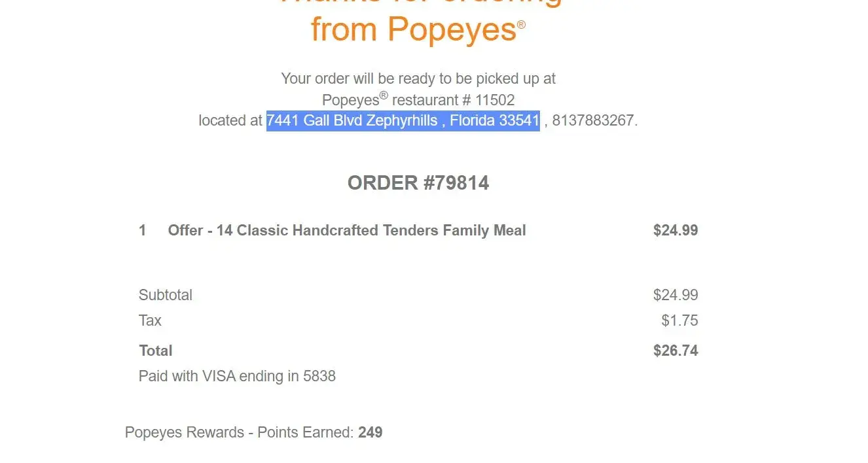Click the $26.74 total amount

click(x=676, y=351)
